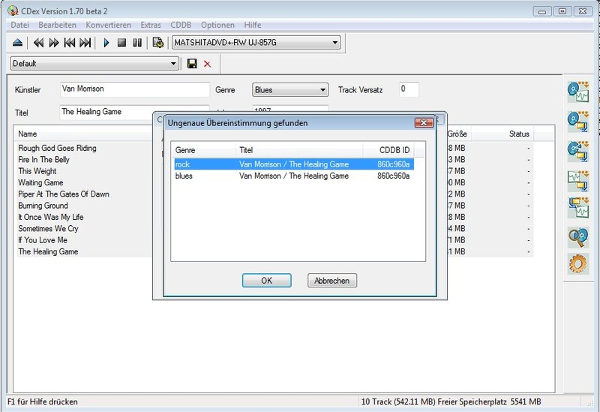This screenshot has width=600, height=412.
Task: Click the CDDB ID column header
Action: (x=388, y=150)
